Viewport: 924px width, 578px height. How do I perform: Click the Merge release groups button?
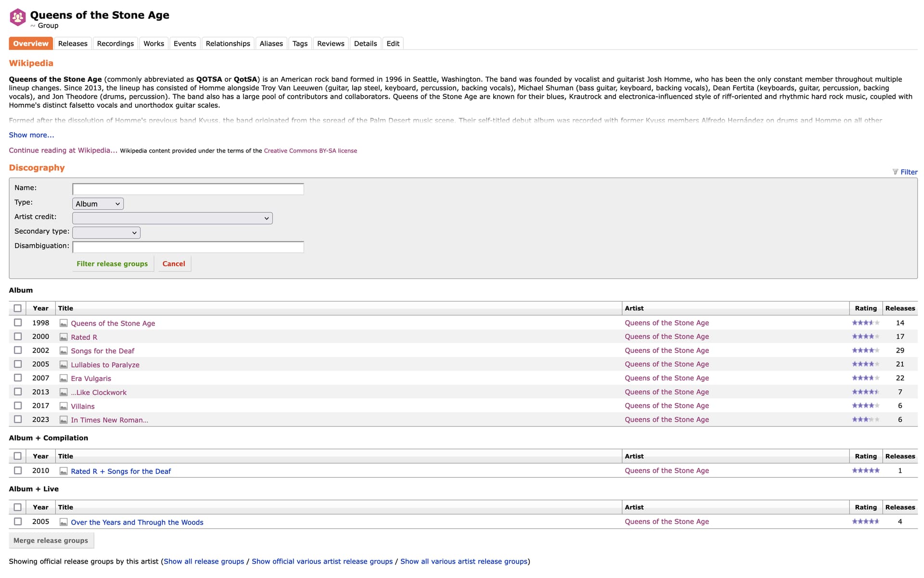coord(51,540)
